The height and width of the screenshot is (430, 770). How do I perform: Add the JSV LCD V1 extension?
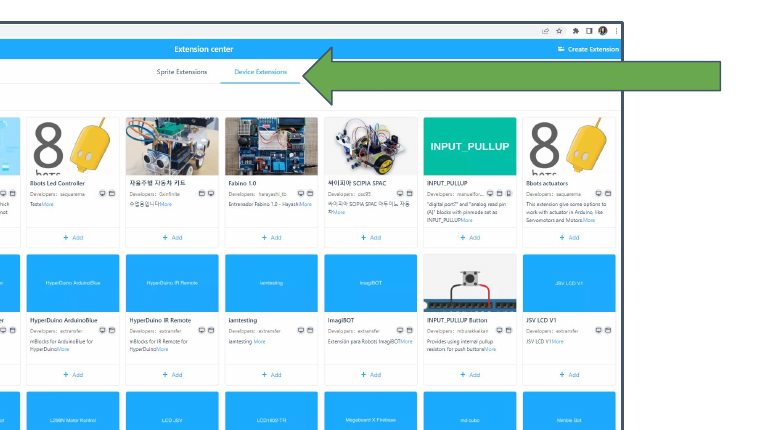[569, 375]
